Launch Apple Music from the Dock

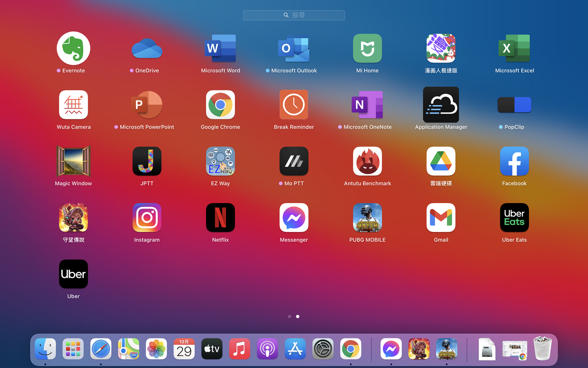[x=240, y=349]
